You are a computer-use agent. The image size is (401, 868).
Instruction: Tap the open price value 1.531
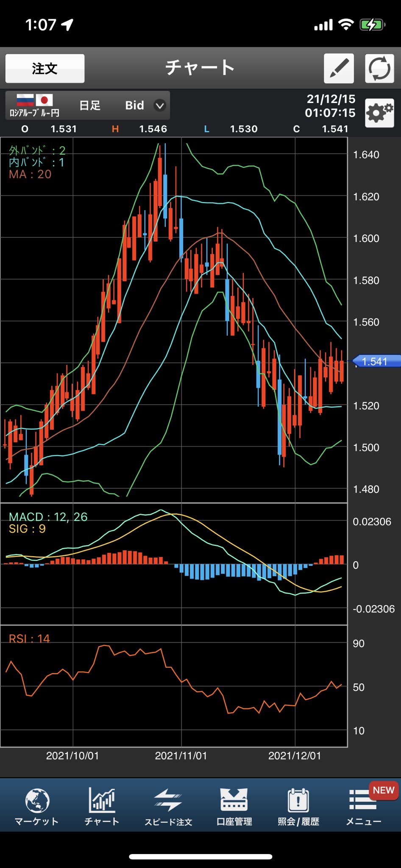[x=64, y=129]
